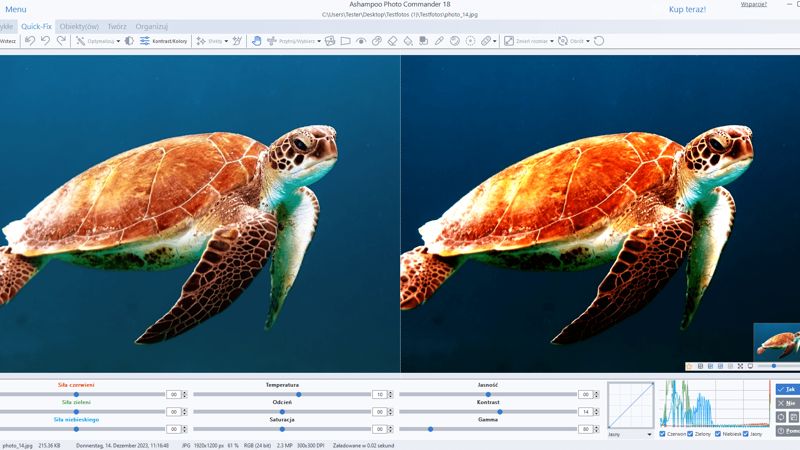This screenshot has width=800, height=450.
Task: Select the hand pan tool
Action: [257, 41]
